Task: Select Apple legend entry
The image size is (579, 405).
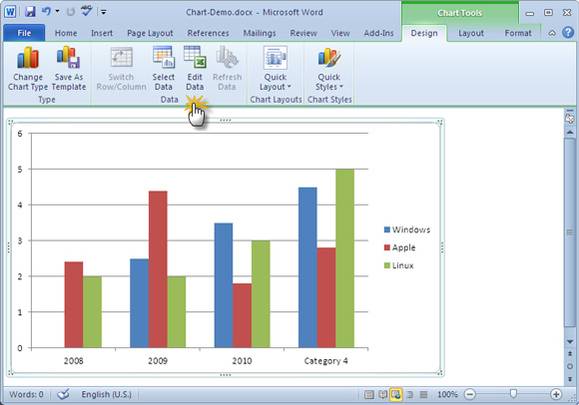Action: [400, 247]
